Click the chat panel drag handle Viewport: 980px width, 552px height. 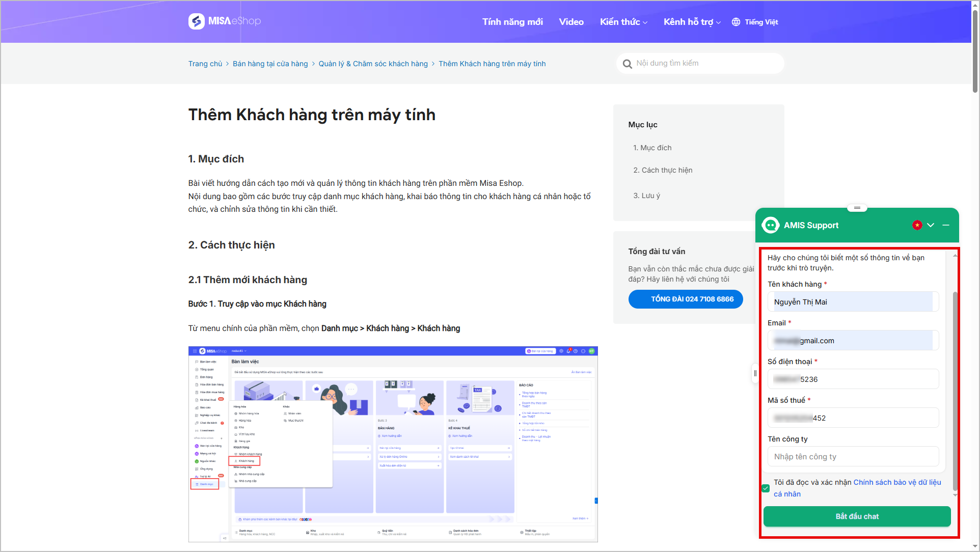click(x=857, y=208)
